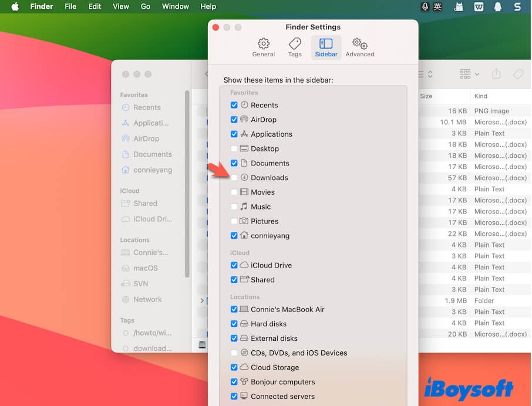
Task: Open the Advanced Finder settings
Action: pos(360,47)
